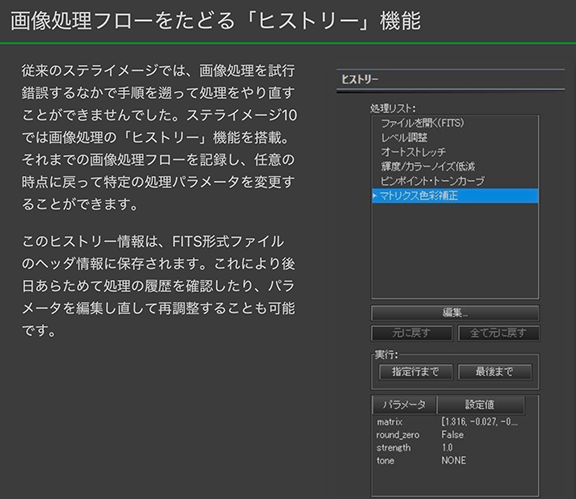Select ファイルを開く(FITS) in the processing list

click(422, 123)
